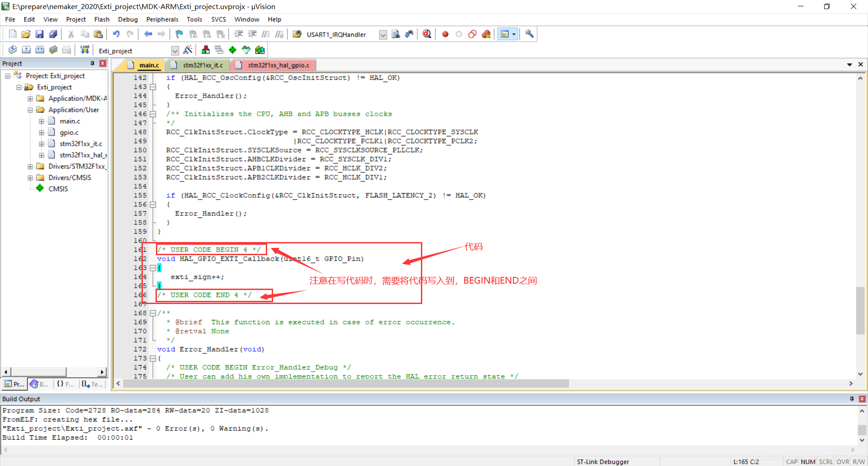Open the Flash menu
This screenshot has height=466, width=868.
pos(102,19)
